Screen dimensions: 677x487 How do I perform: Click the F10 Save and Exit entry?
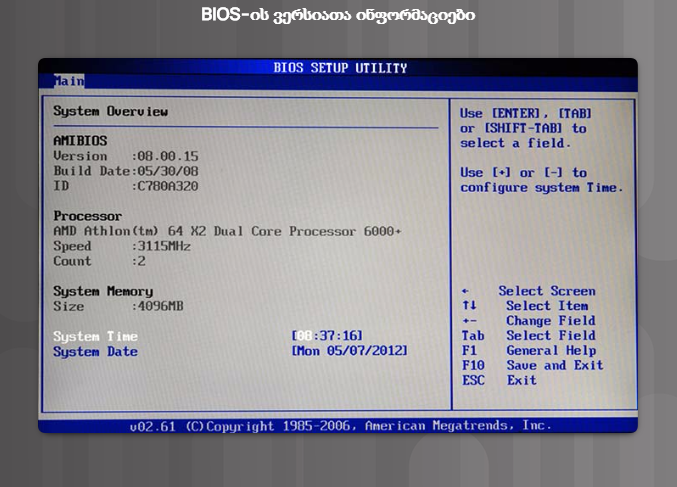pos(532,366)
